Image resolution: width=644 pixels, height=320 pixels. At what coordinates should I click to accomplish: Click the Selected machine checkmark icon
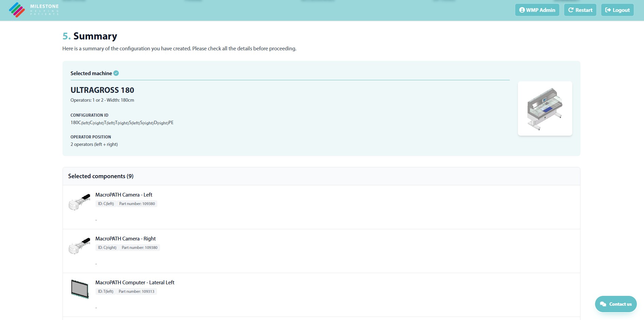(x=116, y=73)
